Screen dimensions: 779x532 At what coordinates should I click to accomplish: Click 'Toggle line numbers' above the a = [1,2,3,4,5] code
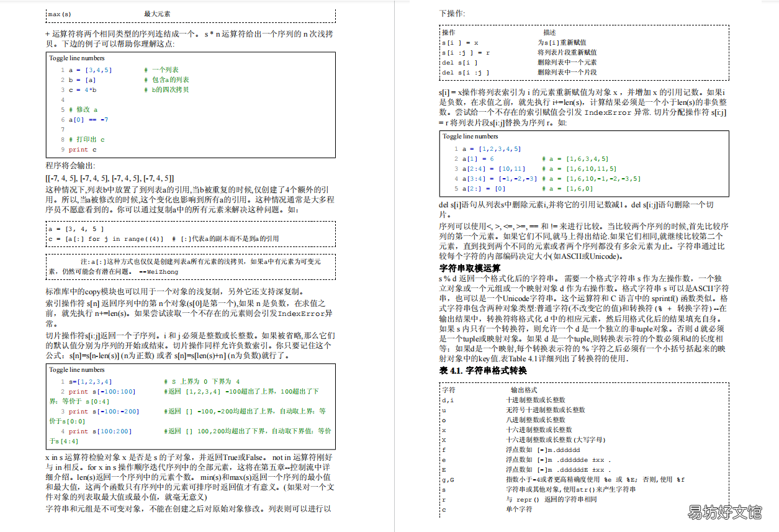click(471, 136)
